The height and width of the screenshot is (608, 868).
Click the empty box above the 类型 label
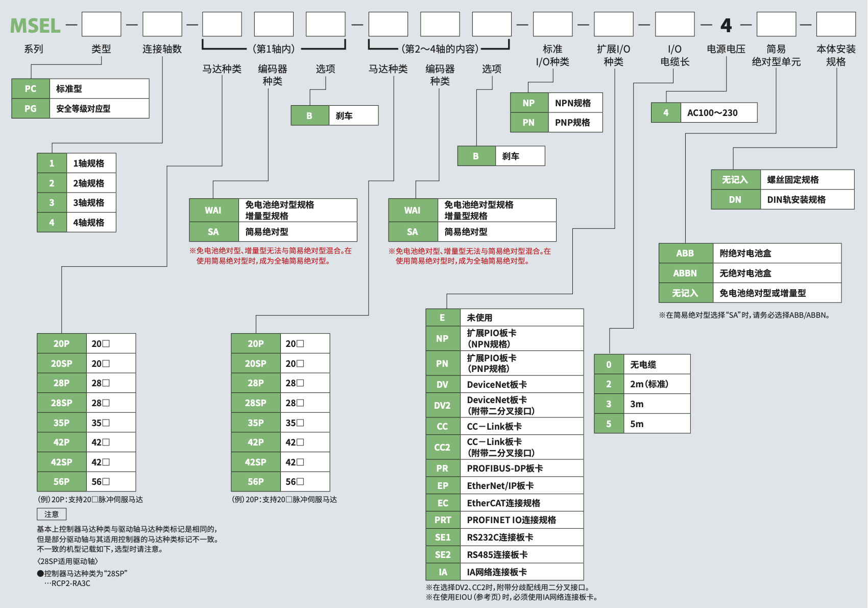pos(101,25)
